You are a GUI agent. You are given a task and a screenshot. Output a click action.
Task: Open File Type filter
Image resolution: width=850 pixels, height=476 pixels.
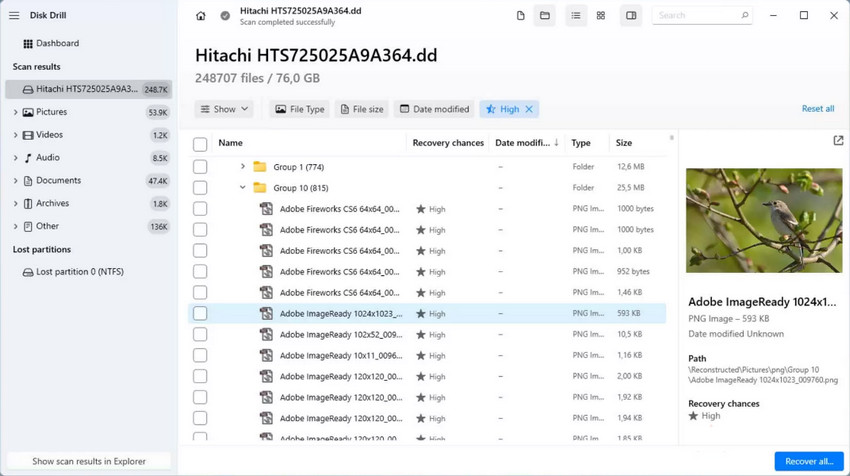(300, 109)
